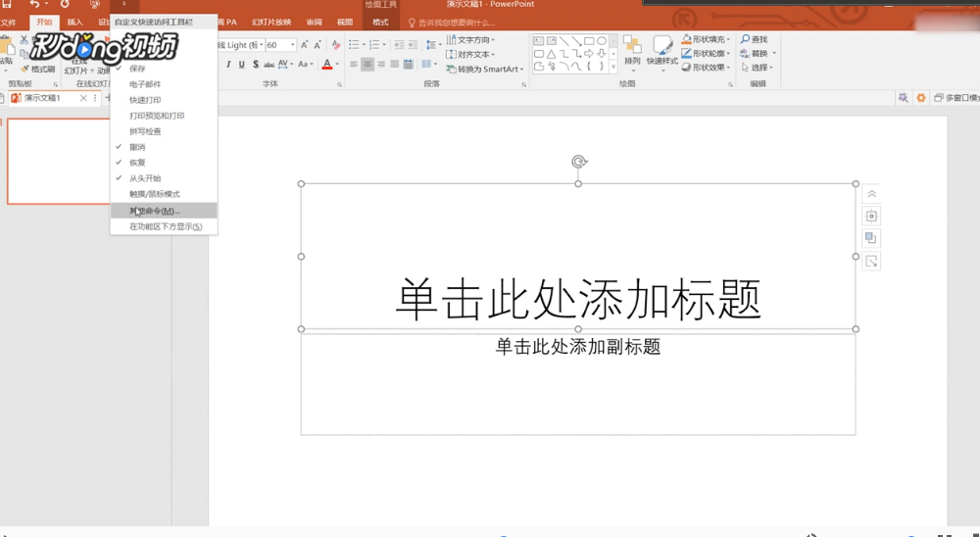Open the 字体 group dialog launcher
The height and width of the screenshot is (537, 980).
[339, 84]
